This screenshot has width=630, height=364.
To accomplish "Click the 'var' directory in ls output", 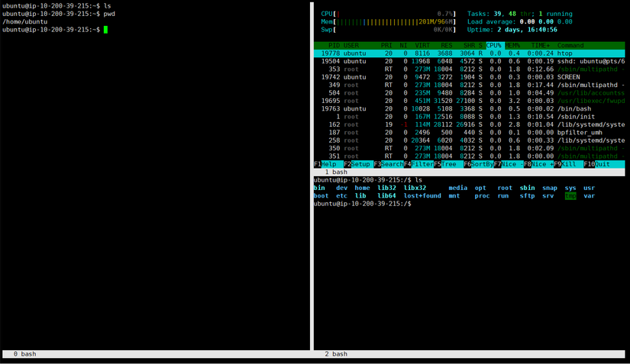I will click(589, 196).
